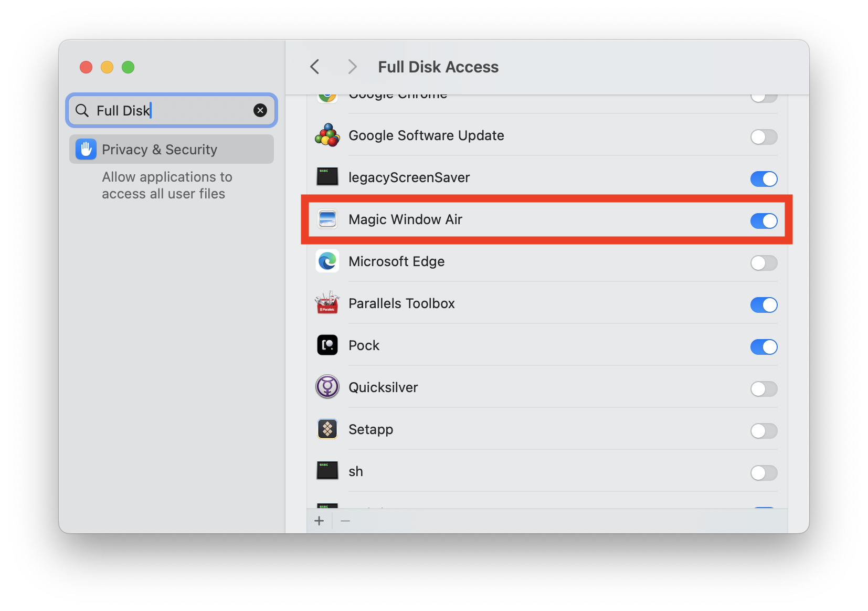Select Privacy & Security search result
The width and height of the screenshot is (868, 611).
click(x=172, y=149)
